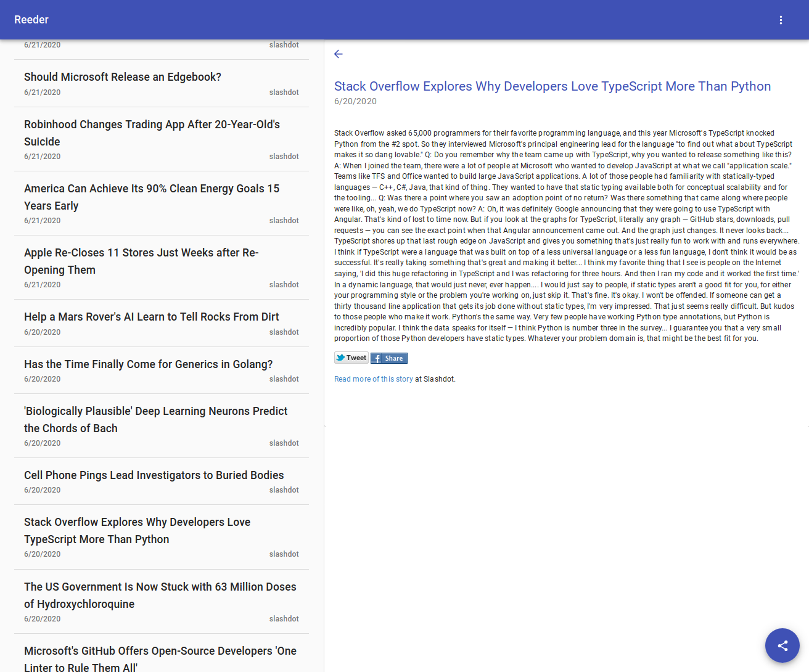This screenshot has height=672, width=809.
Task: Open the Mars Rover's AI article
Action: point(162,323)
